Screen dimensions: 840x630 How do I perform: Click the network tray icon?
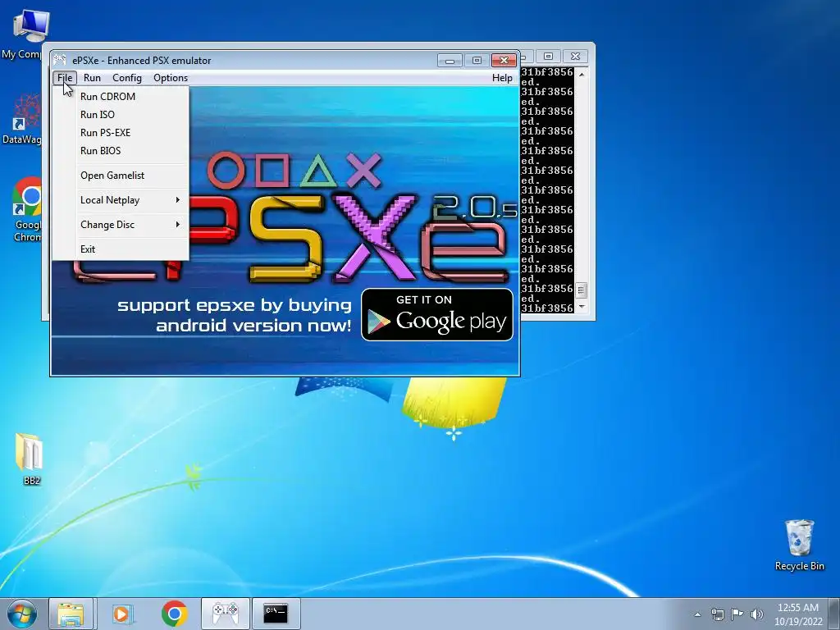coord(717,614)
